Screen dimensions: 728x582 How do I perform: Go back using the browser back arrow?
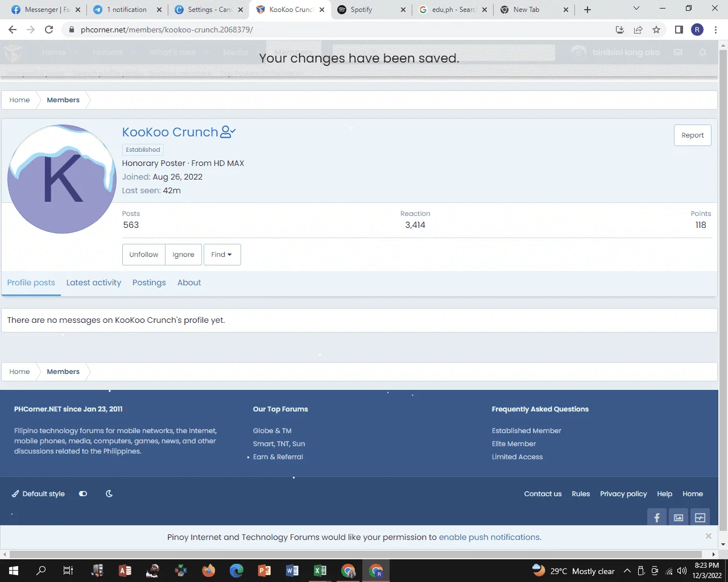click(x=13, y=30)
